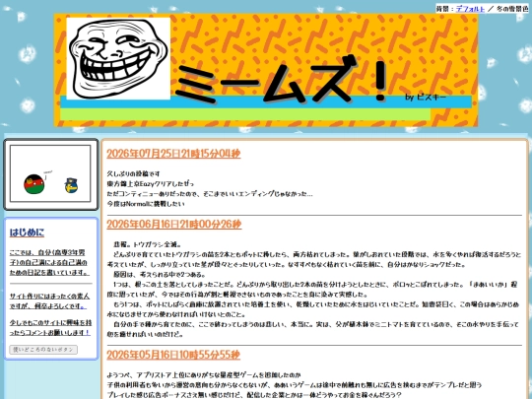The image size is (532, 399).
Task: Click the 使いどころのないボタン button
Action: 43,350
